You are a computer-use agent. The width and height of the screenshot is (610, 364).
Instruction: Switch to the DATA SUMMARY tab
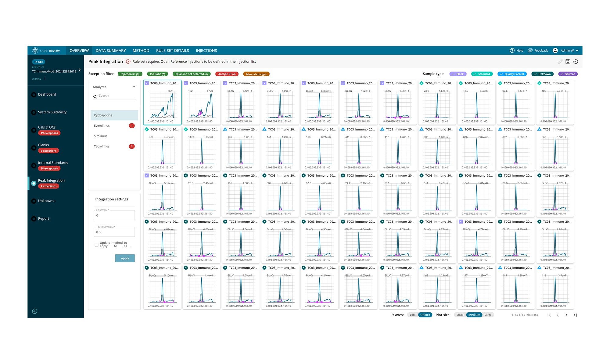110,50
